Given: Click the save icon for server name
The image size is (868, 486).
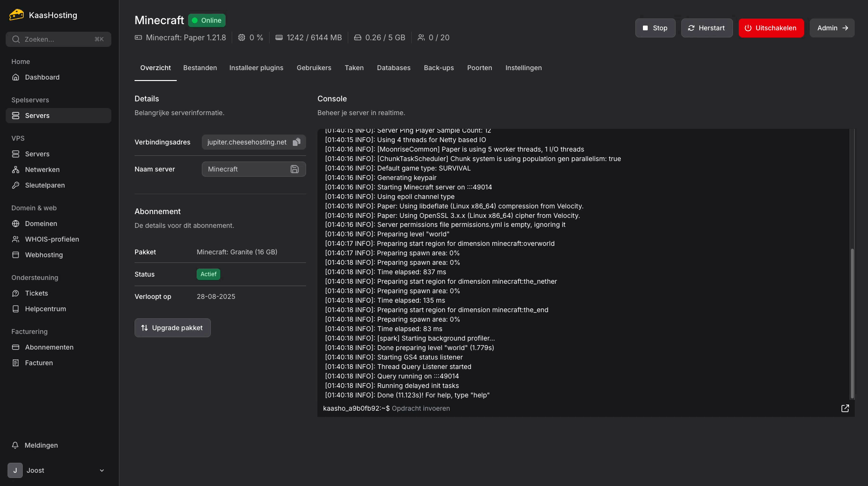Looking at the screenshot, I should pos(295,169).
